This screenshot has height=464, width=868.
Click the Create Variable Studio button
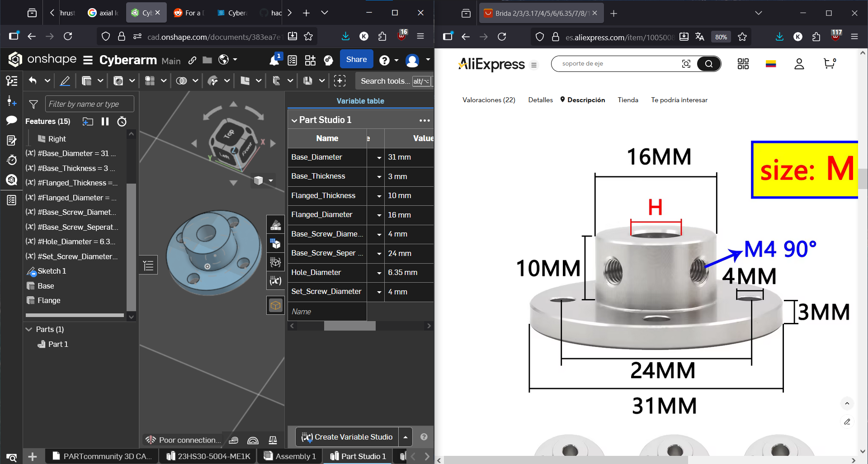(347, 437)
